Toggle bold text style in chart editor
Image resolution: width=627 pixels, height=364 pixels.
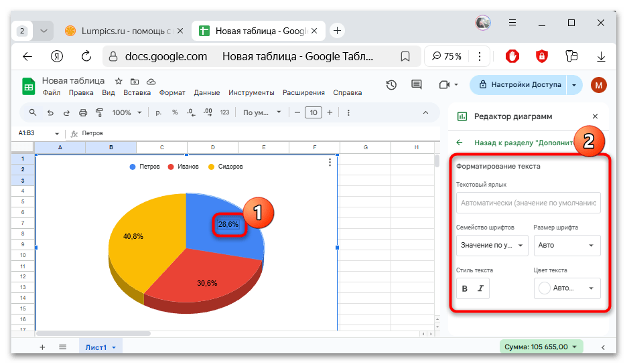coord(465,288)
